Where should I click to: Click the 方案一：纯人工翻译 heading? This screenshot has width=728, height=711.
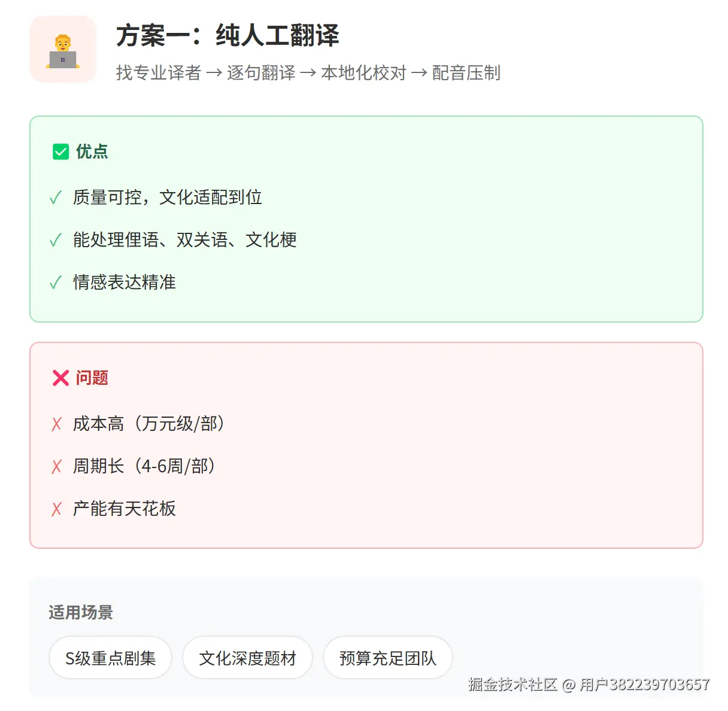coord(227,35)
